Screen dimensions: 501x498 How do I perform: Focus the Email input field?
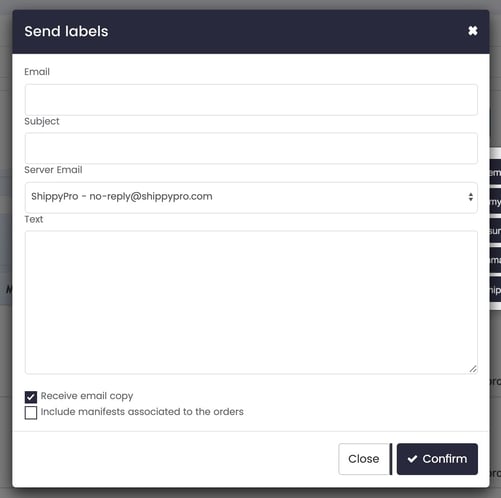pyautogui.click(x=251, y=100)
